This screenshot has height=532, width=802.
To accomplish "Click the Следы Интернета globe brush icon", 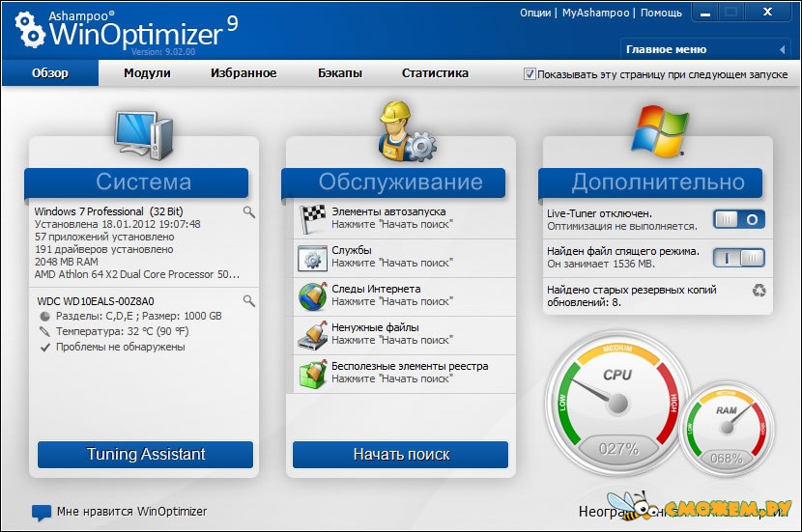I will [x=312, y=296].
